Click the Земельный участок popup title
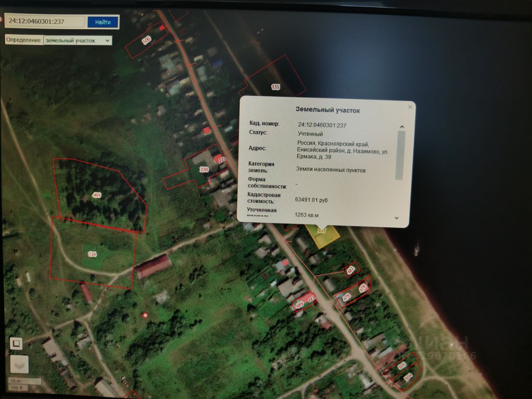The height and width of the screenshot is (399, 532). click(328, 110)
